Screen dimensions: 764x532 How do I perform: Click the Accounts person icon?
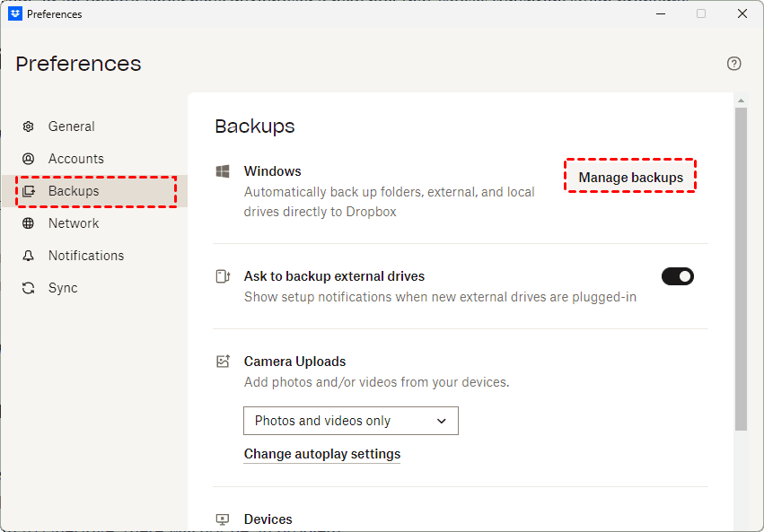(29, 159)
